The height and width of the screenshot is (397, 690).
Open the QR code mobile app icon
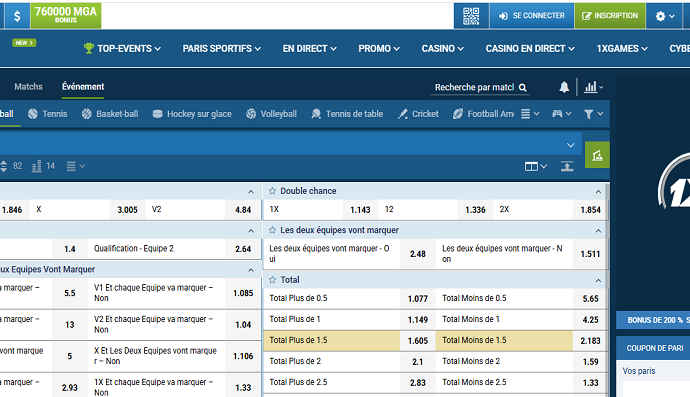(x=471, y=16)
